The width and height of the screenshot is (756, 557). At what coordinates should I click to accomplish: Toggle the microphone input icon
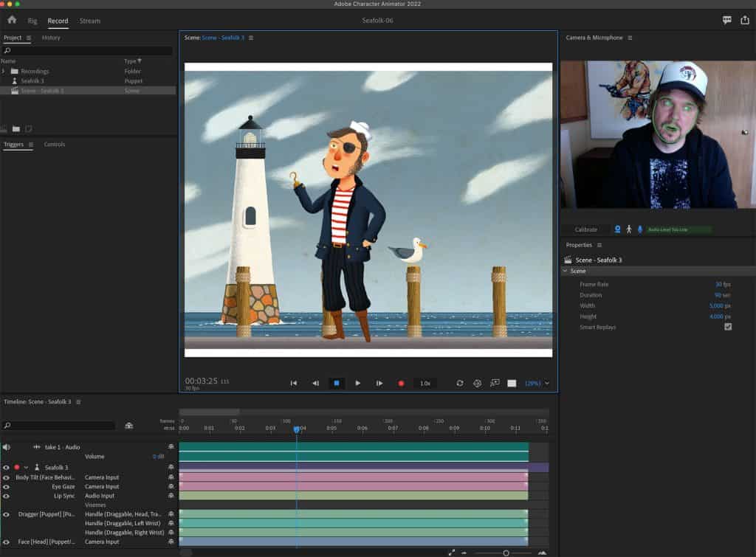coord(640,229)
